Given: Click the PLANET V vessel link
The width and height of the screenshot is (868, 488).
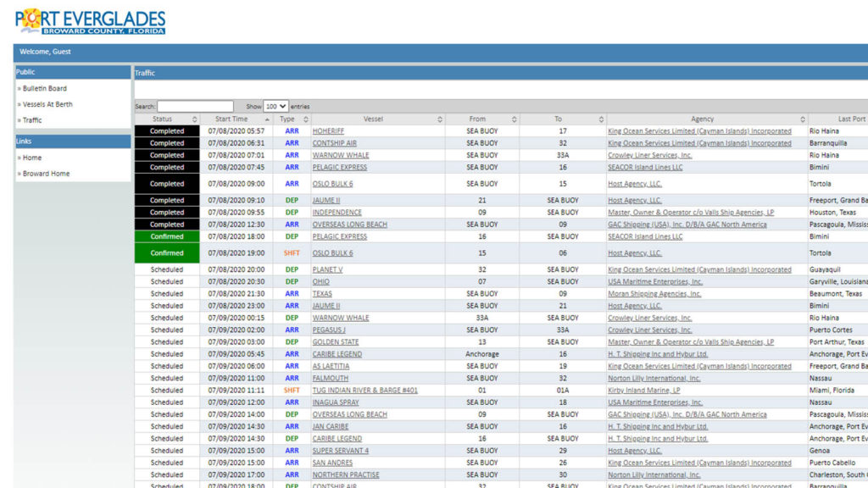Looking at the screenshot, I should click(328, 269).
